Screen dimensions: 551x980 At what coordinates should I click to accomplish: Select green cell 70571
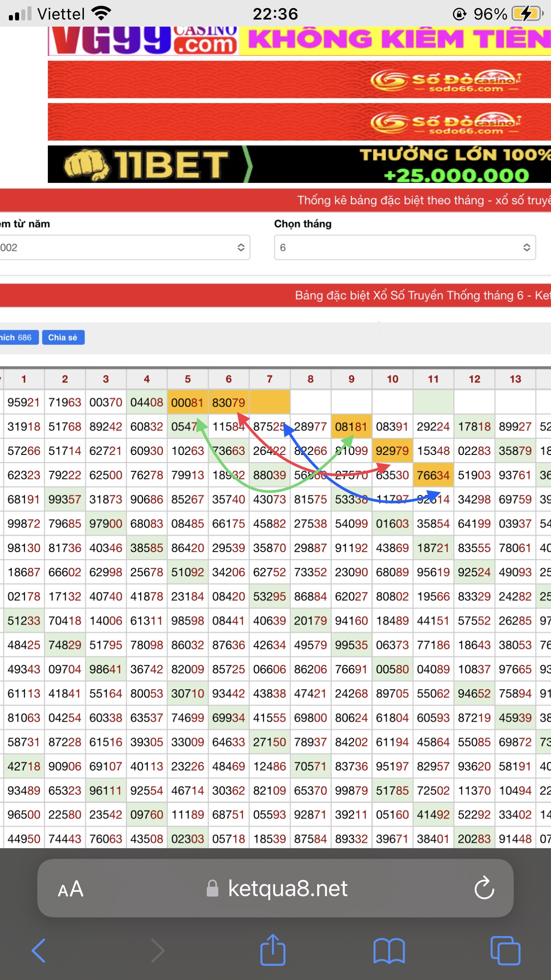coord(311,766)
